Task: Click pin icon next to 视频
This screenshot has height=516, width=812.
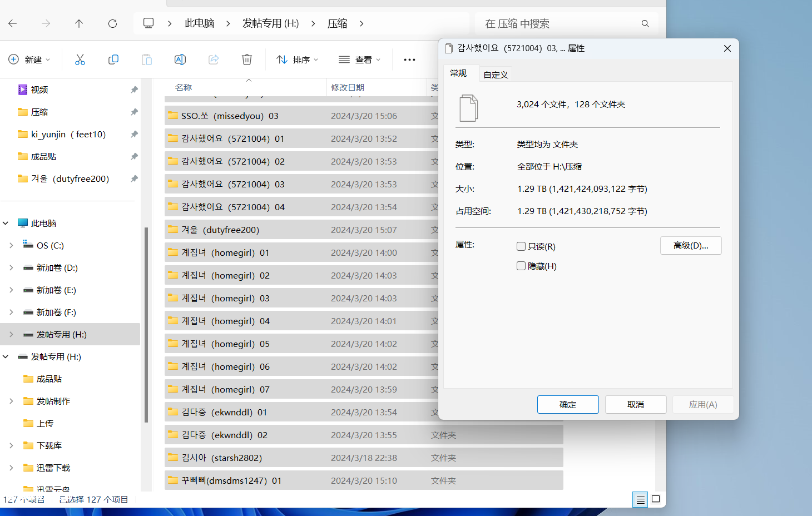Action: pos(134,90)
